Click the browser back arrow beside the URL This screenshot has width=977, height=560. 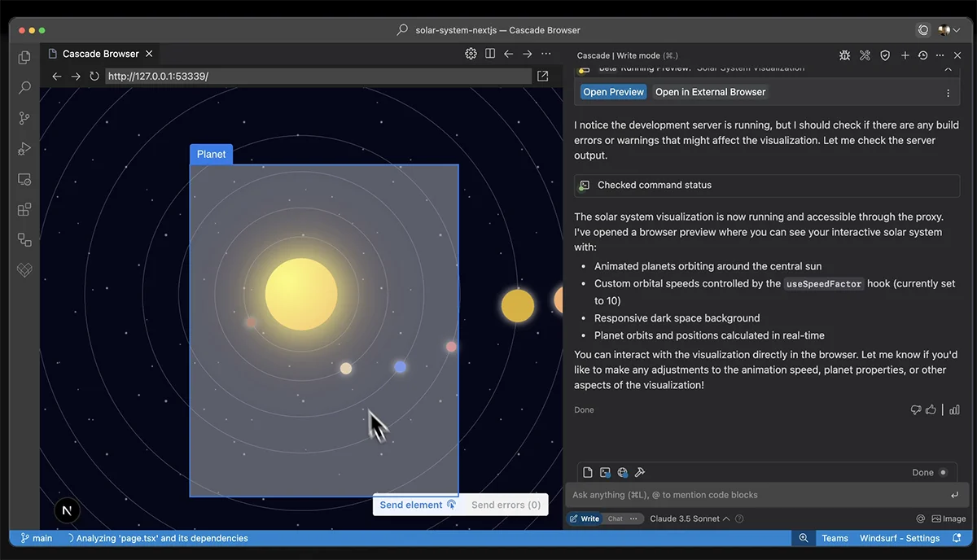[57, 77]
